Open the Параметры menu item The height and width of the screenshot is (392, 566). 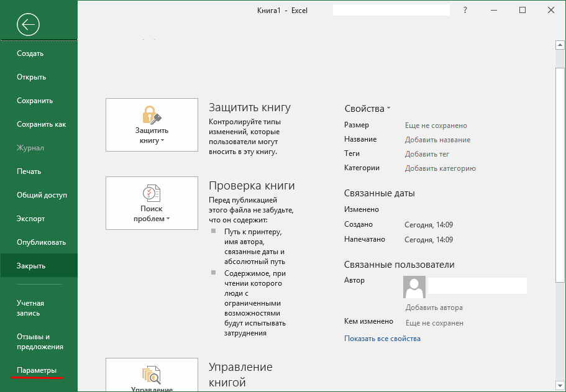pos(37,370)
